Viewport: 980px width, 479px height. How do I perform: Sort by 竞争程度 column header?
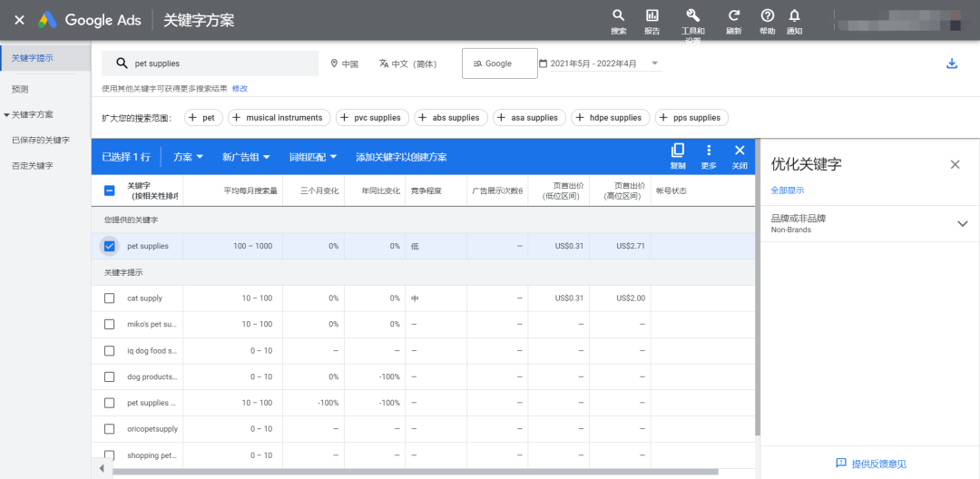426,191
